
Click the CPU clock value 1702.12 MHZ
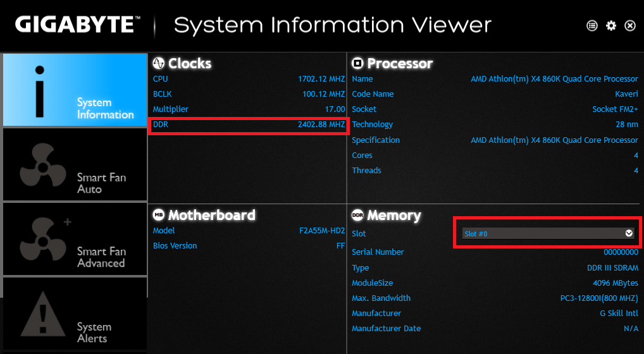click(x=321, y=79)
